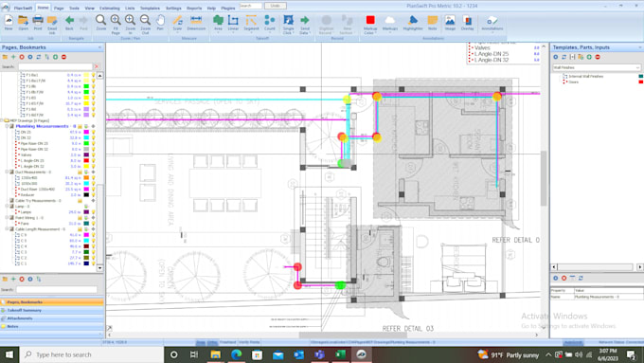Print the current page
Image resolution: width=644 pixels, height=363 pixels.
point(38,23)
